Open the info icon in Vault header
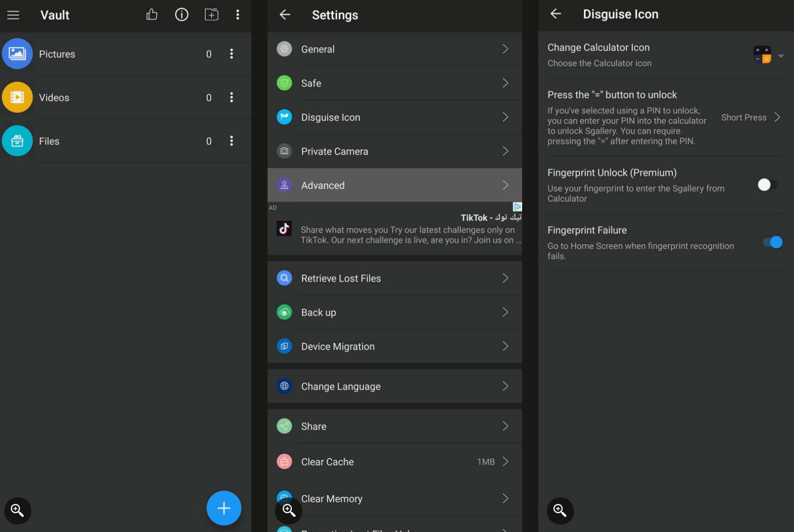The image size is (794, 532). tap(182, 15)
